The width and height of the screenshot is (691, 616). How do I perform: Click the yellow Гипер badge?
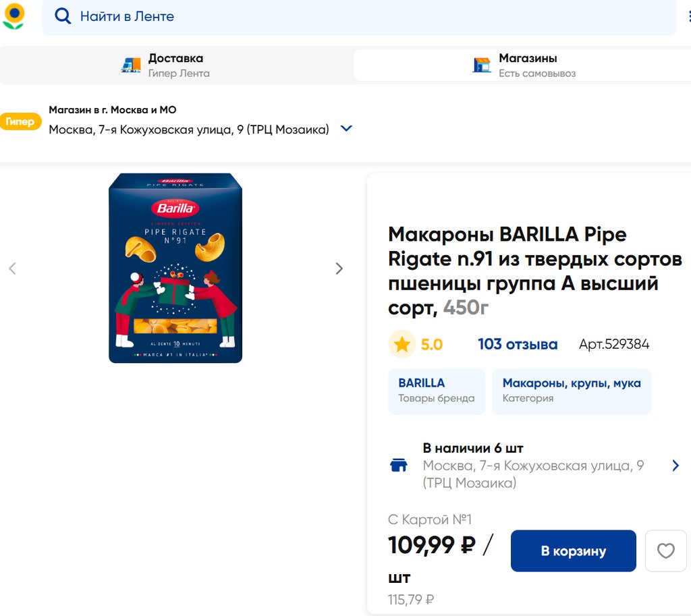pos(20,122)
